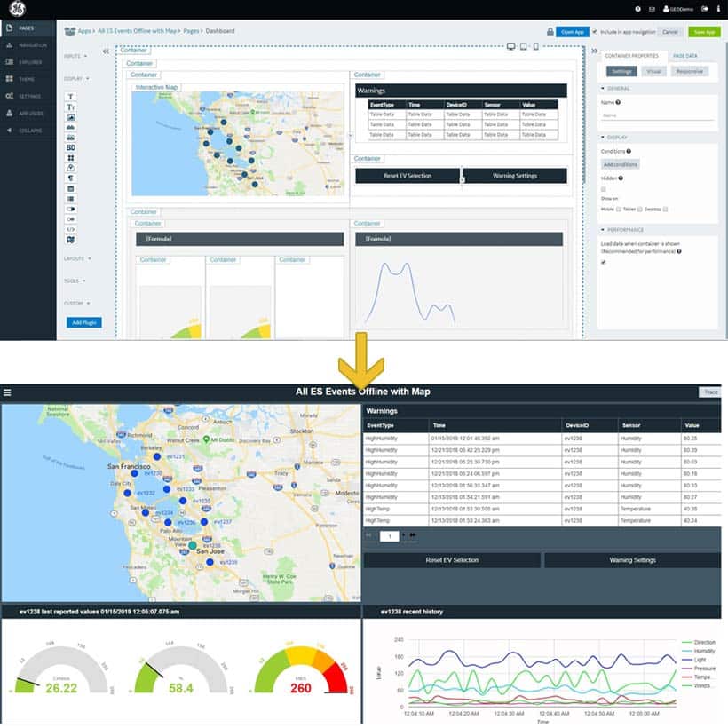The image size is (728, 728).
Task: Toggle Show on Tablet checkbox
Action: (640, 210)
